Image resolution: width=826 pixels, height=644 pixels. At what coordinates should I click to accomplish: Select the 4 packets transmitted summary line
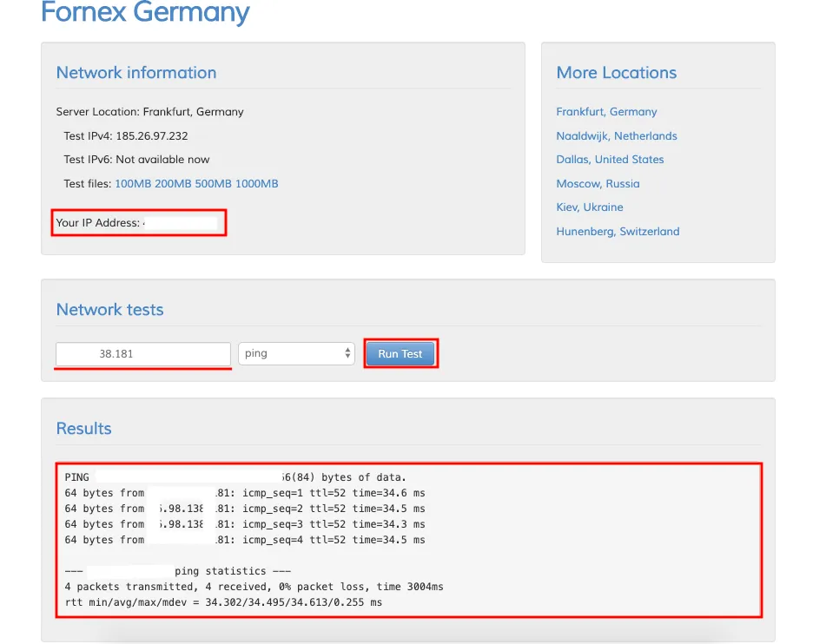tap(254, 587)
